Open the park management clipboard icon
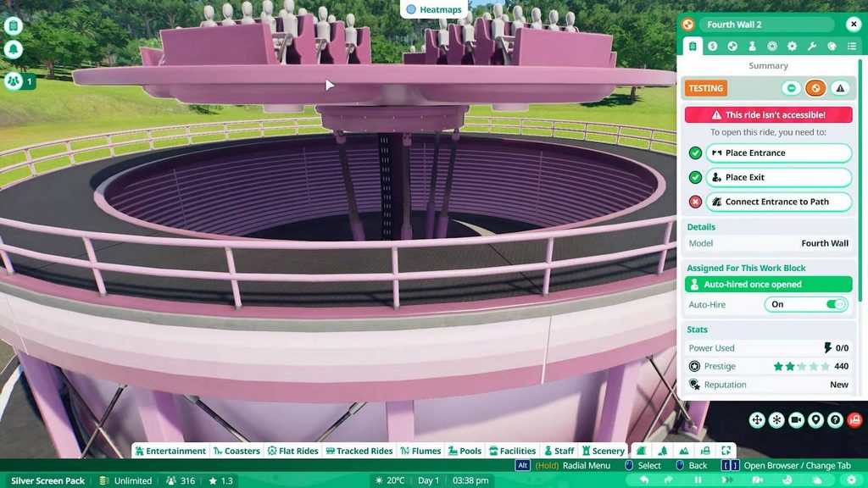This screenshot has height=488, width=868. coord(14,25)
